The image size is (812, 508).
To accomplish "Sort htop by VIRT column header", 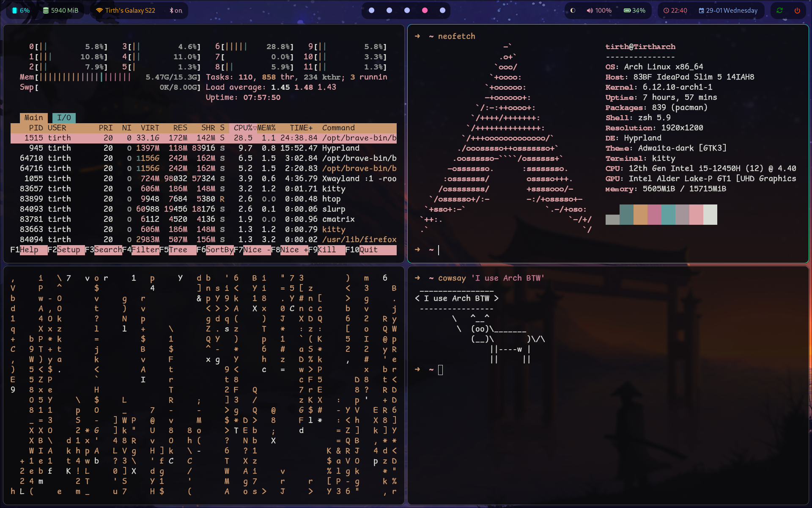I will [150, 128].
